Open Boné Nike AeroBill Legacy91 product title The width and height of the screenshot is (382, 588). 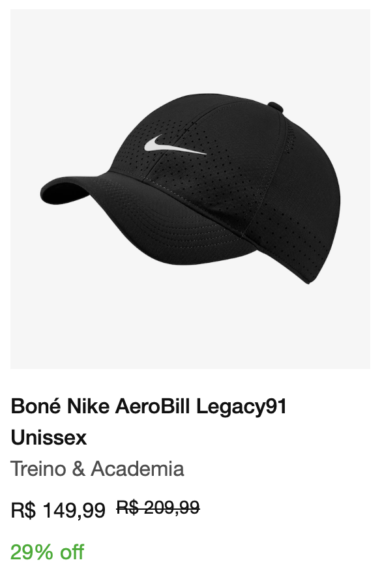tap(149, 422)
